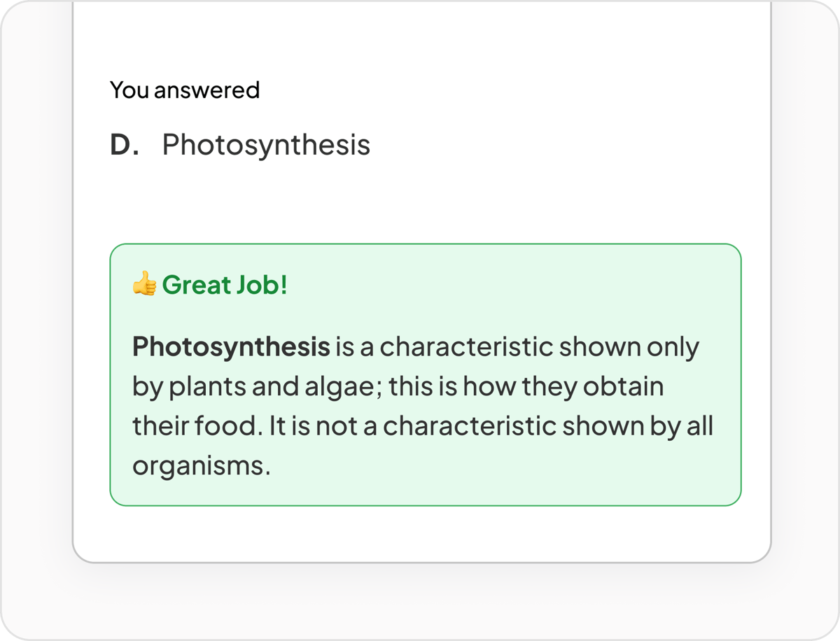Select the answer letter "D."
Screen dimensions: 840x641
125,145
